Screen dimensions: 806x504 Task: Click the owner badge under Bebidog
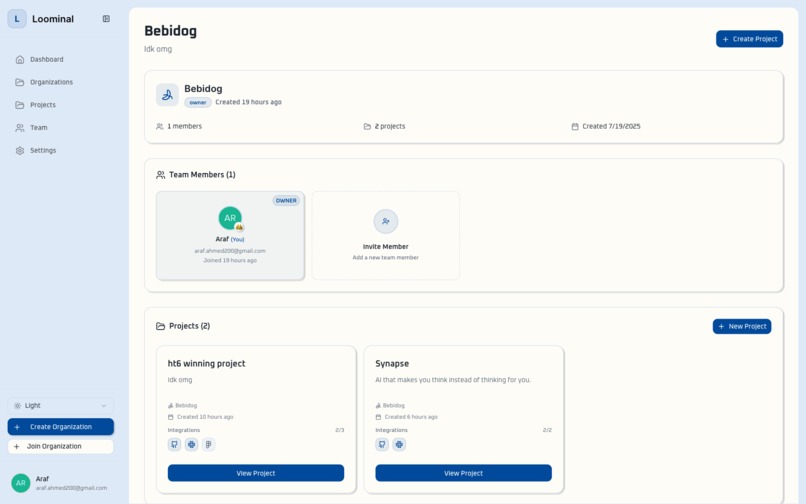(x=198, y=102)
